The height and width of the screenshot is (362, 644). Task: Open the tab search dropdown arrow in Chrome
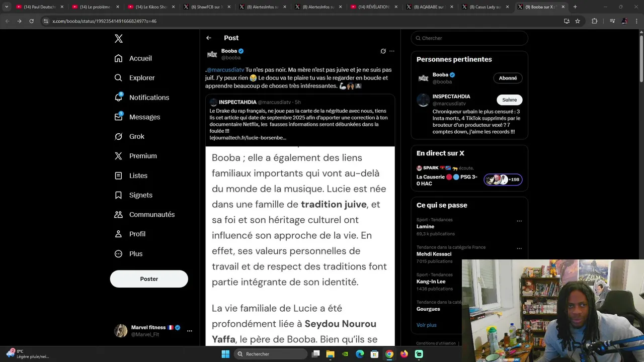[x=7, y=7]
